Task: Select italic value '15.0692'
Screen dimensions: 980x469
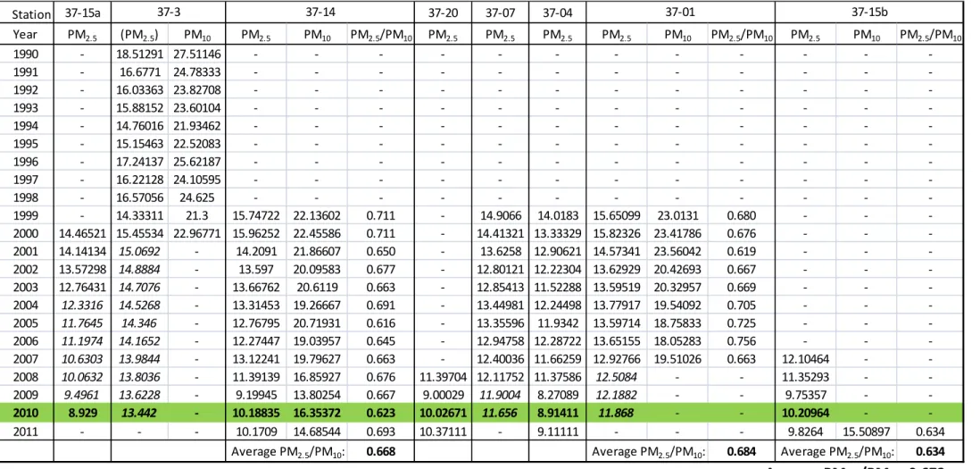Action: coord(139,251)
